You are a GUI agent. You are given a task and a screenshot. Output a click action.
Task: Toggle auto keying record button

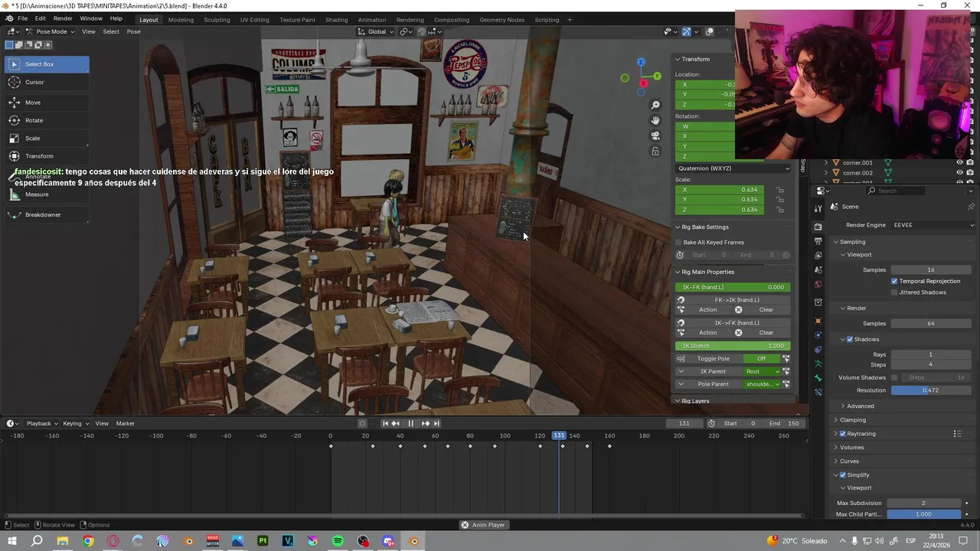coord(363,423)
